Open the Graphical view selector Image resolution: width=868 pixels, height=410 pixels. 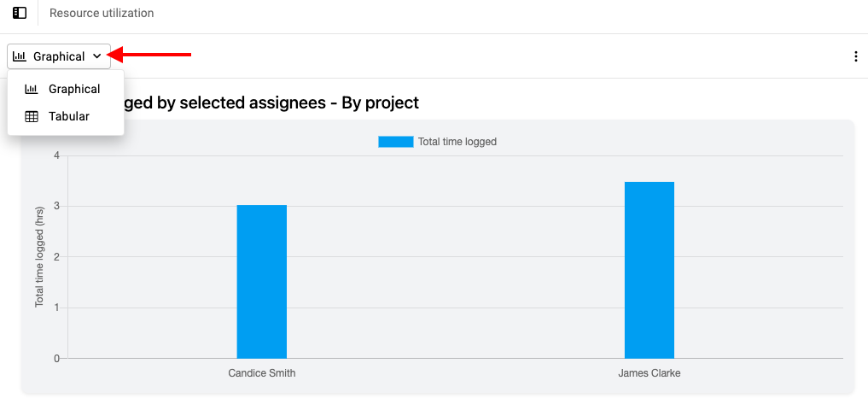(59, 56)
